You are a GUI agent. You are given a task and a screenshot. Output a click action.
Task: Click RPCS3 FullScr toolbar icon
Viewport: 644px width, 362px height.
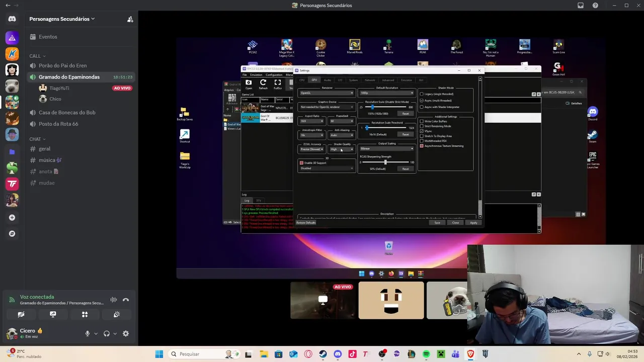point(278,84)
